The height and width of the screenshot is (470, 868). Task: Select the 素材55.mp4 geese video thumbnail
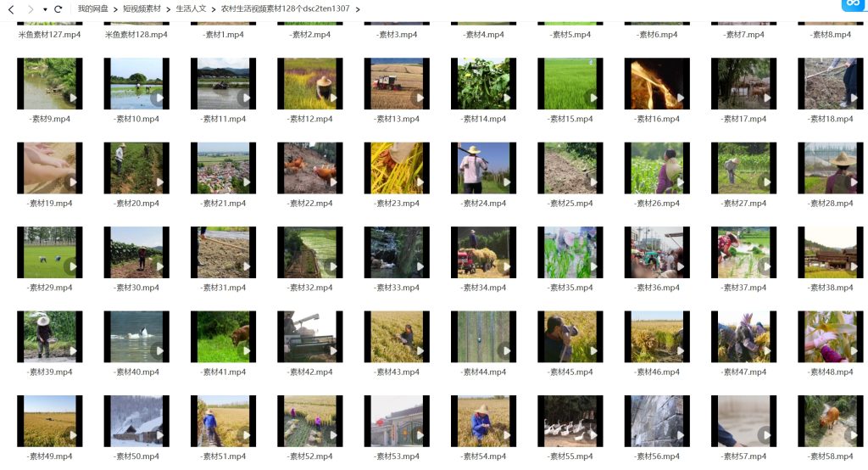click(x=570, y=421)
